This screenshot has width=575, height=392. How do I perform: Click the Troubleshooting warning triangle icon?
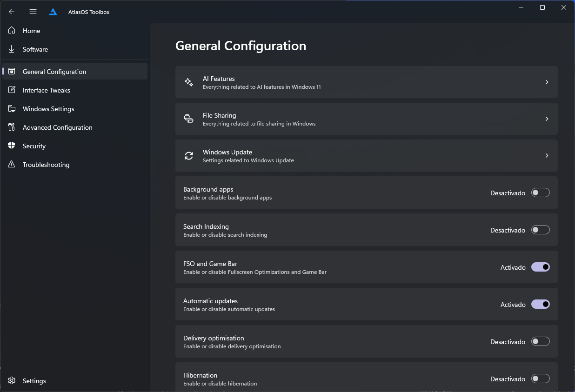12,165
